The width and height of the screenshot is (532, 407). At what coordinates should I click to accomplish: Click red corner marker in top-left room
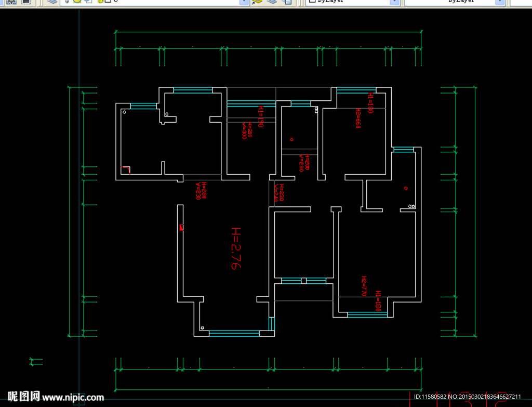pyautogui.click(x=125, y=169)
